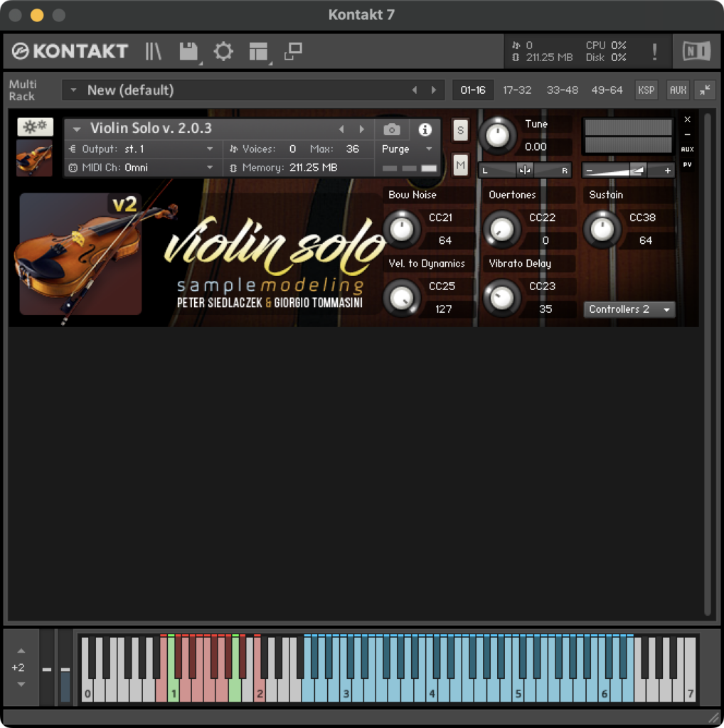The width and height of the screenshot is (724, 728).
Task: Toggle Mute for Violin Solo
Action: (460, 165)
